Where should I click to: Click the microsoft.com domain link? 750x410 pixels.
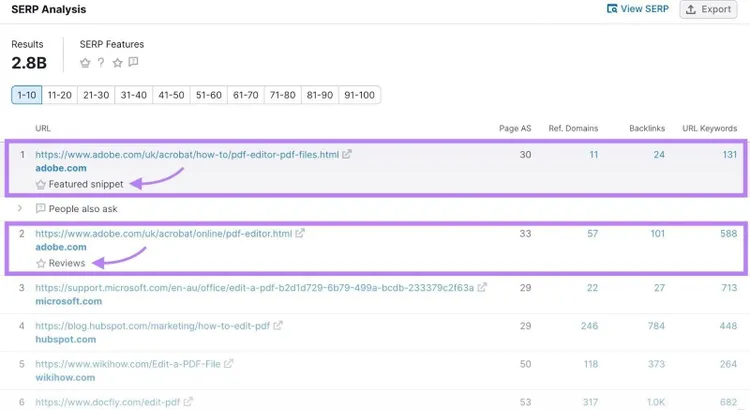coord(68,301)
